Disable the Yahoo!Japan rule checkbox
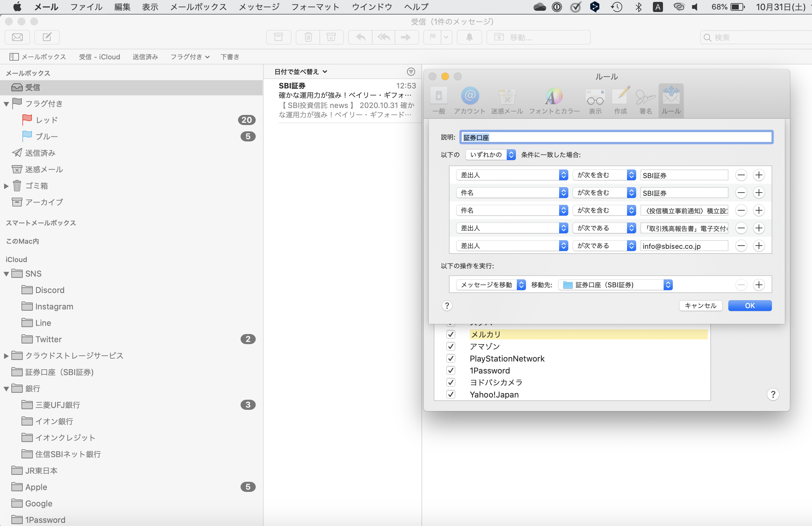The width and height of the screenshot is (812, 526). pos(451,394)
